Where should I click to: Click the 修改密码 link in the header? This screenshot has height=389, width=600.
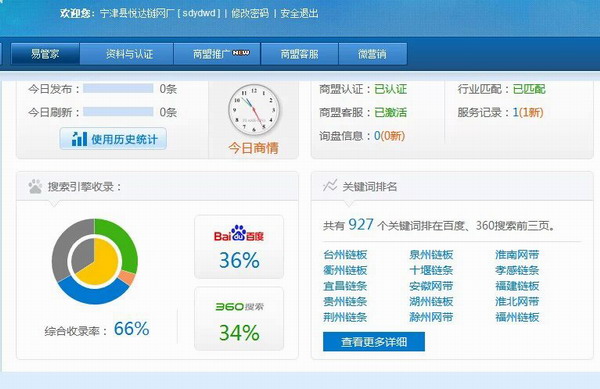250,13
